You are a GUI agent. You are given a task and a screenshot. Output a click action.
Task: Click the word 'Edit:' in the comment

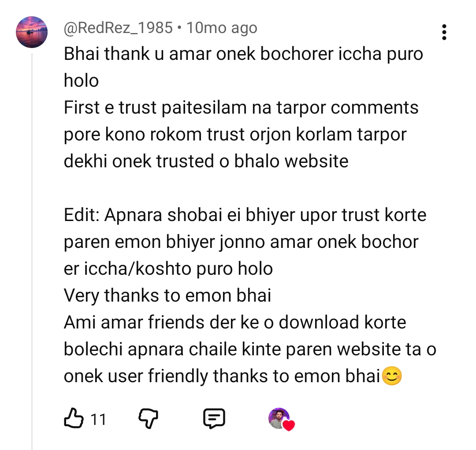(x=82, y=215)
